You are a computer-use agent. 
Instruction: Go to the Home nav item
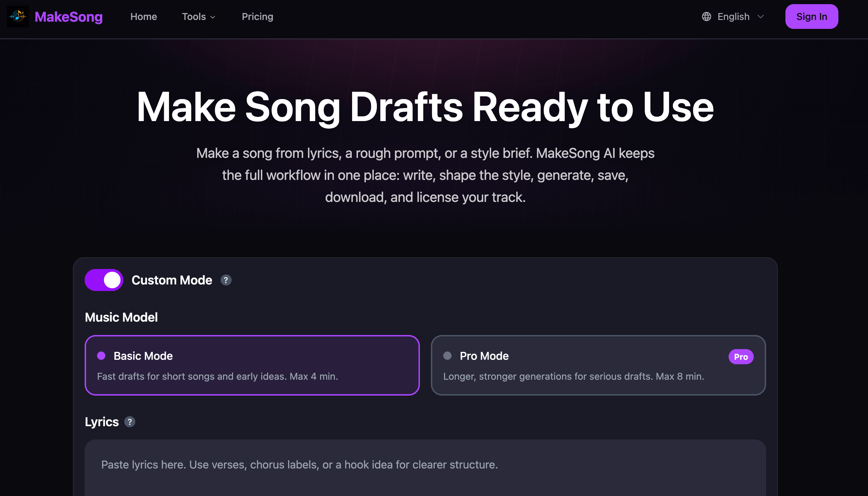point(144,17)
